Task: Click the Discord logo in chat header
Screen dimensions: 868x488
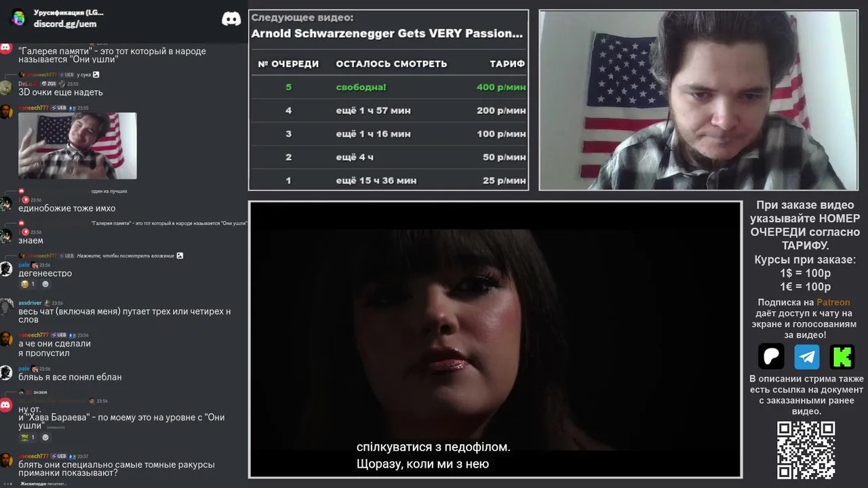Action: tap(231, 18)
